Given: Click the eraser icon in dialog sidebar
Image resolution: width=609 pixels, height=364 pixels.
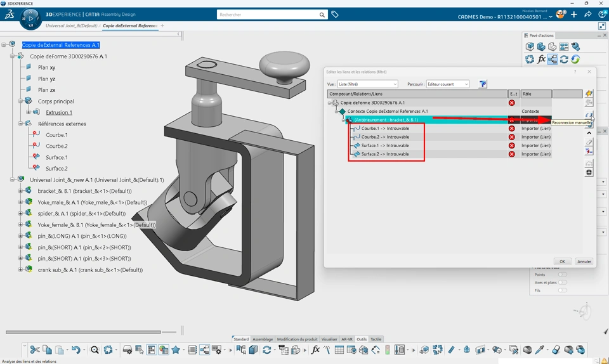Looking at the screenshot, I should (589, 143).
